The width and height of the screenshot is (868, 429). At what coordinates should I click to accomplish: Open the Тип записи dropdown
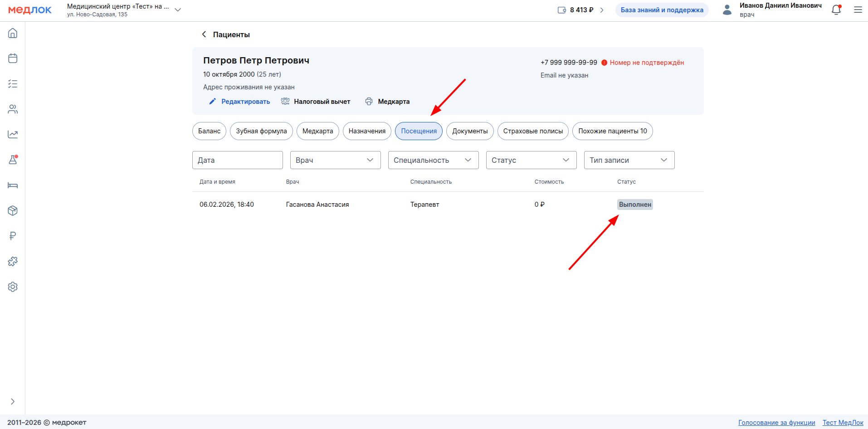pos(629,160)
